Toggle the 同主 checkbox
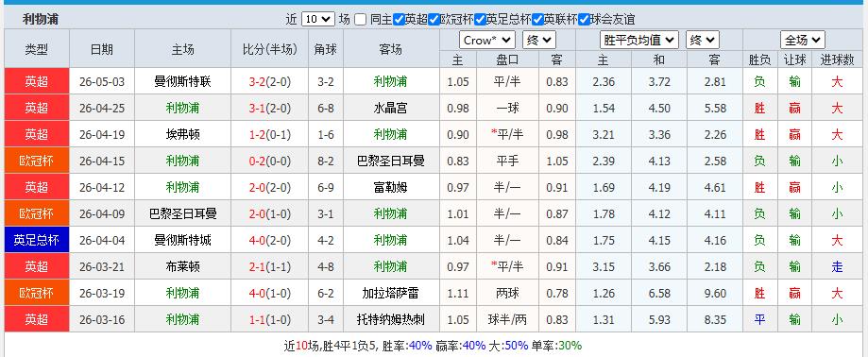 (x=361, y=20)
